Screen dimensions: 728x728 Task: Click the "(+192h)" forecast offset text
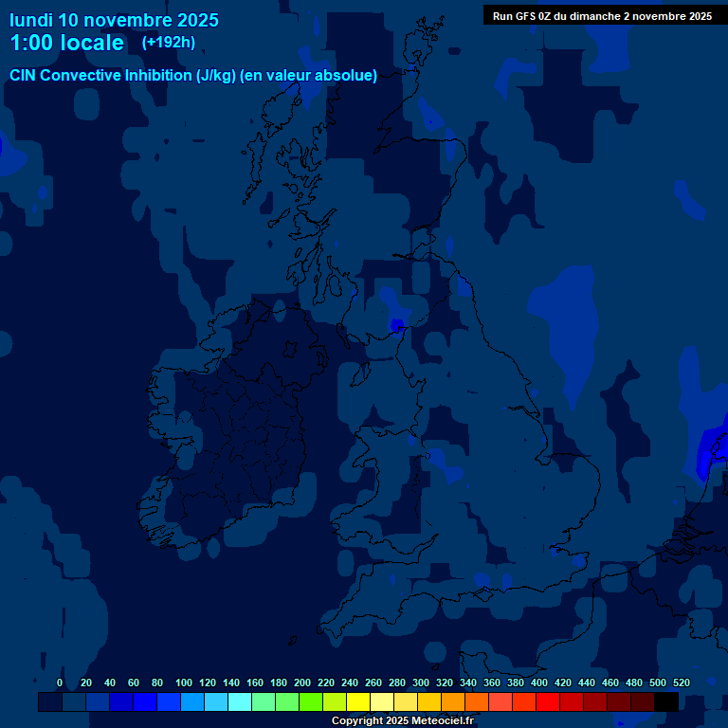(x=169, y=43)
